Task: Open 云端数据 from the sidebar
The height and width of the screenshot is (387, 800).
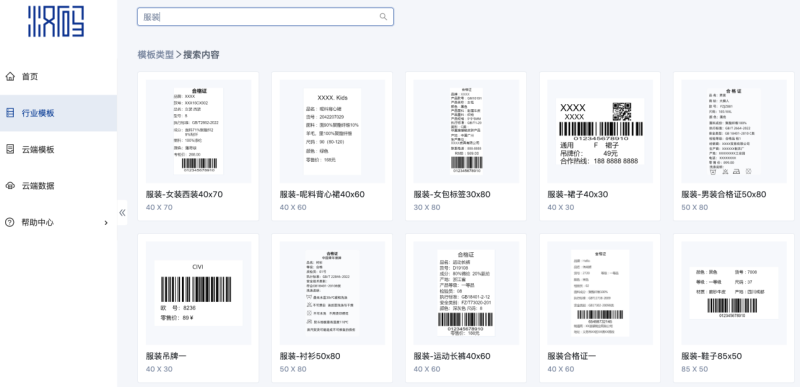Action: 58,186
